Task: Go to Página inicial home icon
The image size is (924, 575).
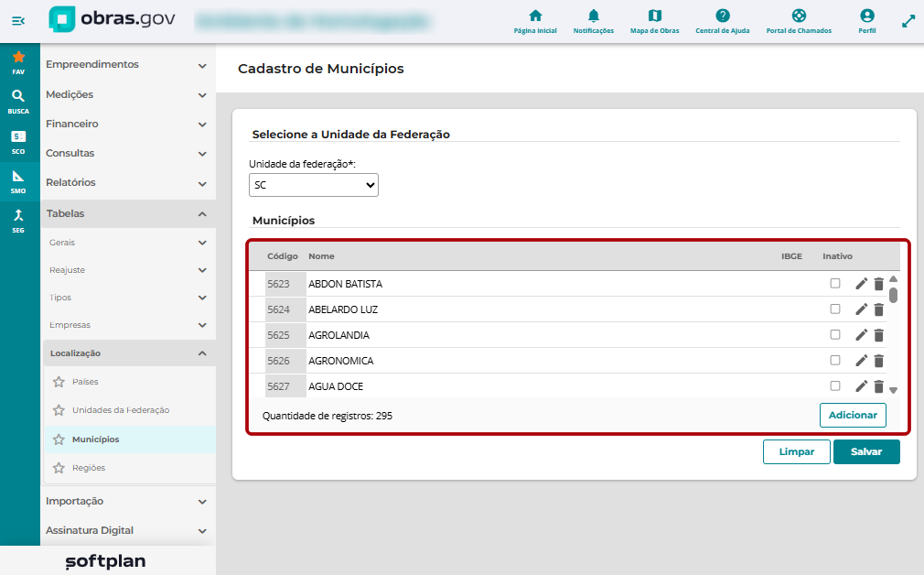Action: [535, 21]
